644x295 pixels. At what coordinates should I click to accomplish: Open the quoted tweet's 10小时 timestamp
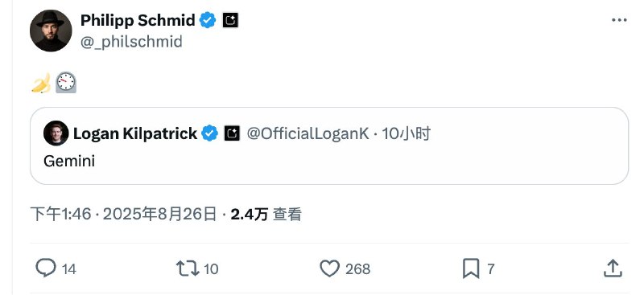coord(407,133)
